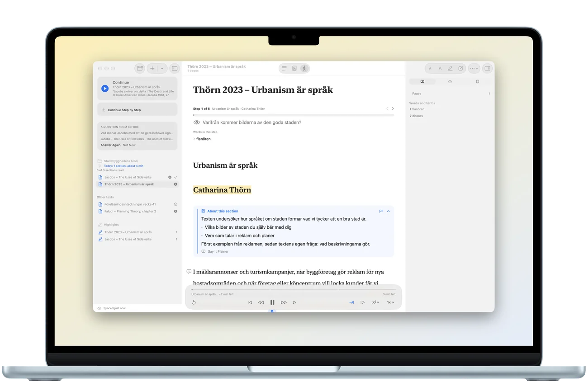The height and width of the screenshot is (382, 588).
Task: Open Jacobs – The Uses of Sidewalks in Stadsbyggnadens teori
Action: click(138, 177)
